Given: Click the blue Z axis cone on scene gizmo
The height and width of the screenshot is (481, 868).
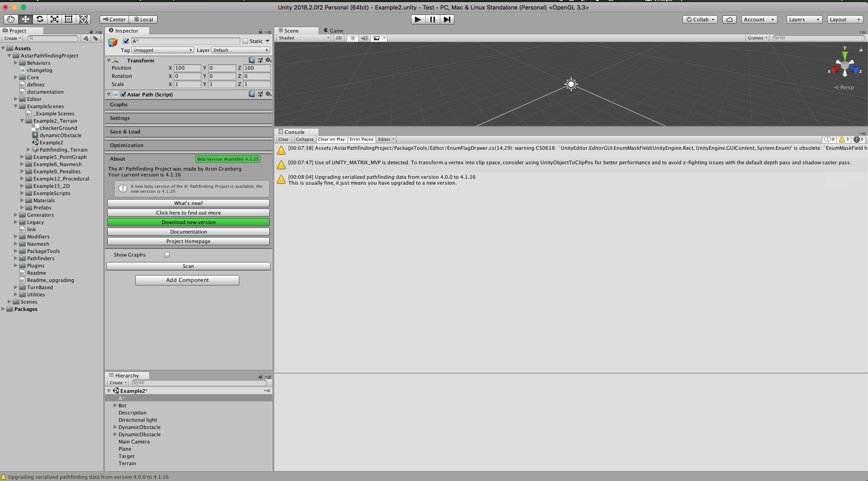Looking at the screenshot, I should point(854,71).
